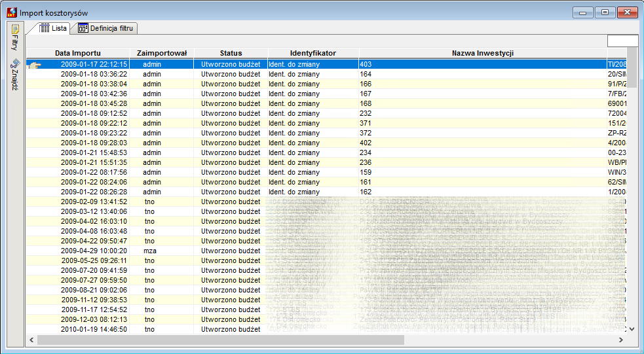Select row dated 2009-12-03 08:12:13
Screen dimensions: 644x354
(x=326, y=321)
